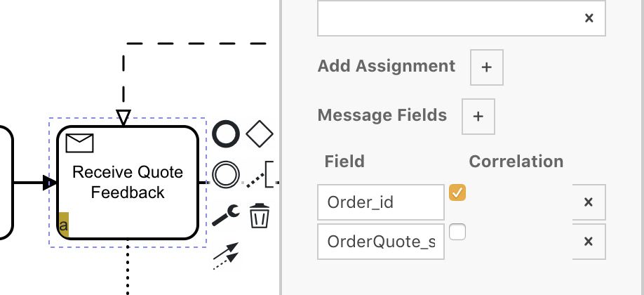Edit the Order_id field input
The width and height of the screenshot is (644, 295).
tap(380, 202)
